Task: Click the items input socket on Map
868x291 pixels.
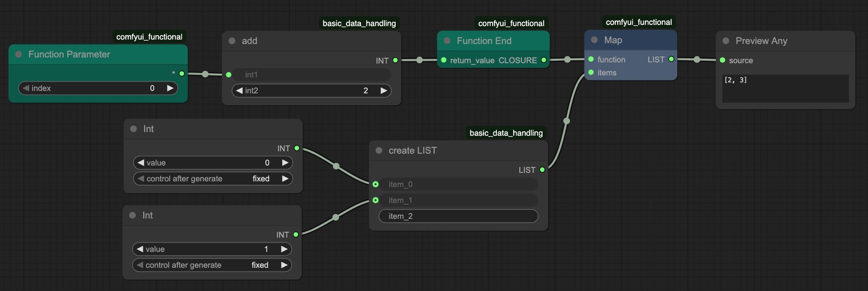Action: pyautogui.click(x=591, y=72)
